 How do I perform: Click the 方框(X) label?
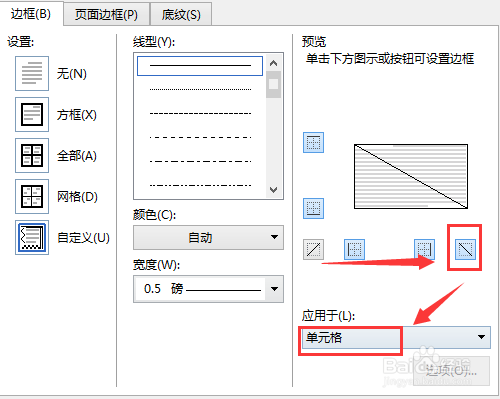pos(77,115)
